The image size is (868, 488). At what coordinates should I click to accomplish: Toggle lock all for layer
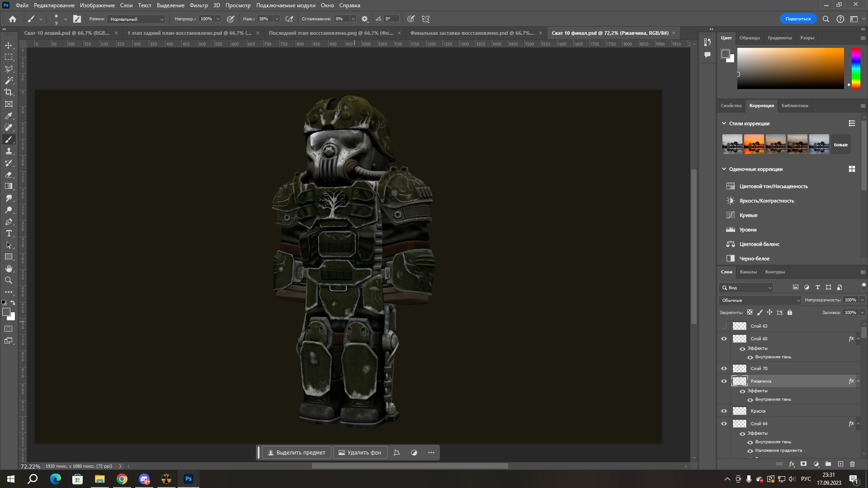790,312
